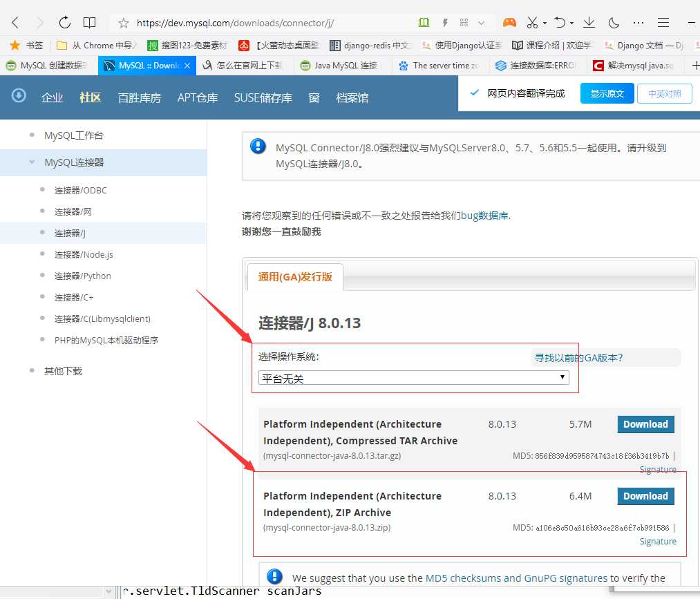Open the 搜图123 bookmark

187,45
